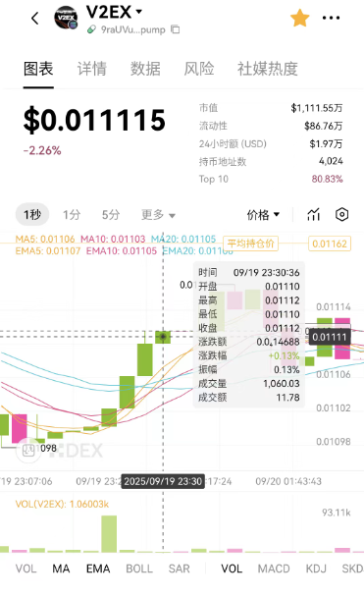Switch to the 详情 tab
Screen dimensions: 364x596
pos(92,69)
